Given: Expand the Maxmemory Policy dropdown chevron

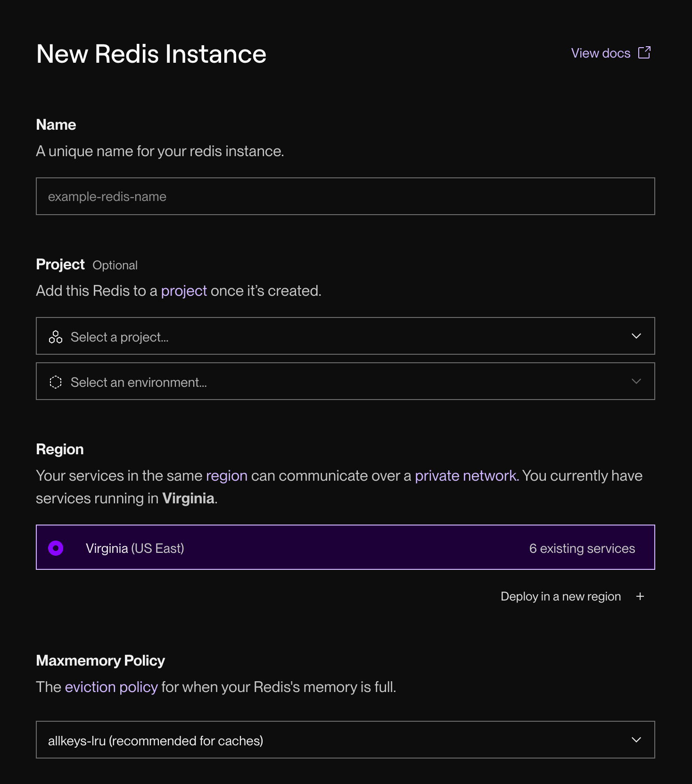Looking at the screenshot, I should click(636, 740).
